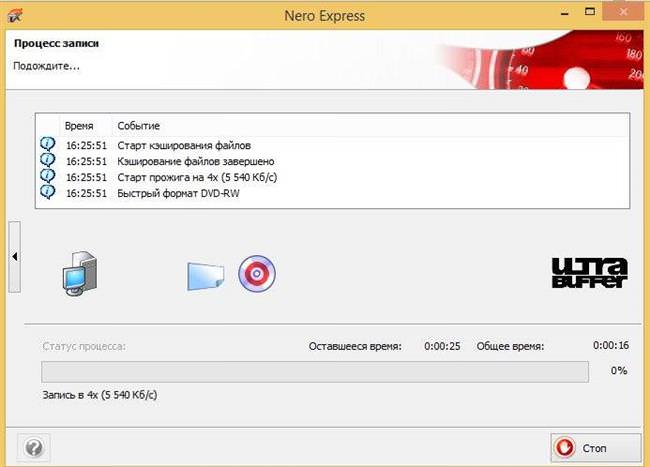Click the computer source icon
The width and height of the screenshot is (650, 467).
pos(80,273)
